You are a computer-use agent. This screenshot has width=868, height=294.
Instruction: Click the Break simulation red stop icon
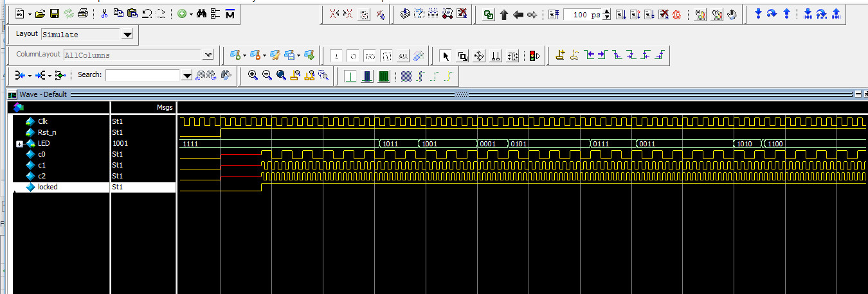676,15
